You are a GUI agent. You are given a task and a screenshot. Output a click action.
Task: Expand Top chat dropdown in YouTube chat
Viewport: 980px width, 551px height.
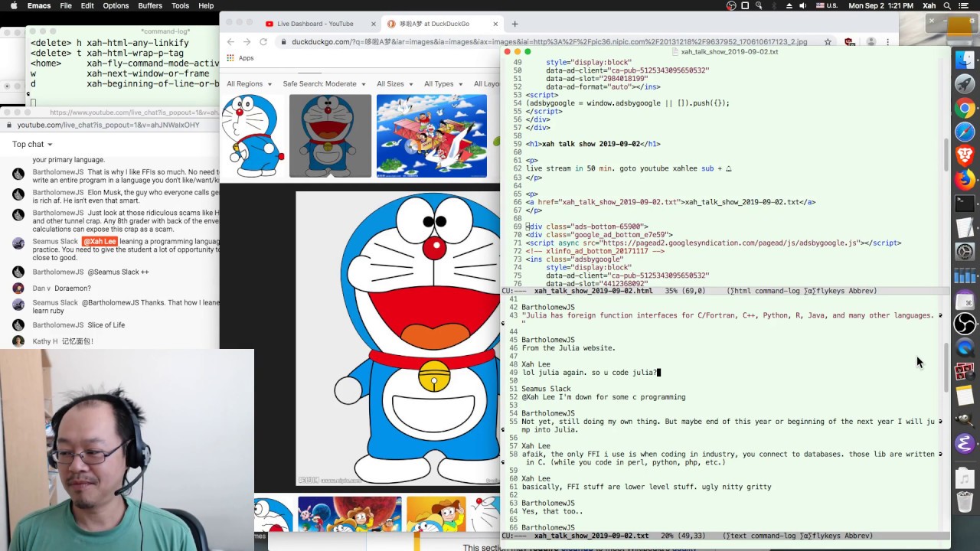pyautogui.click(x=32, y=144)
